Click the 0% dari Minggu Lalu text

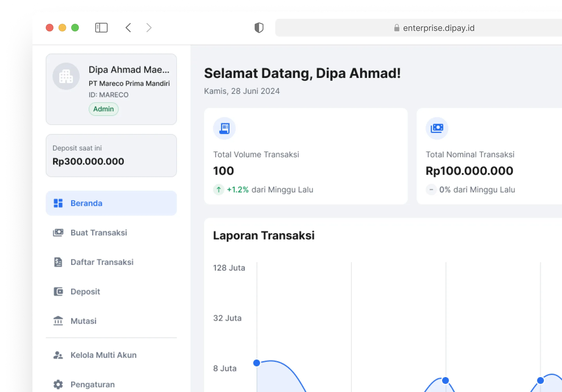point(477,190)
